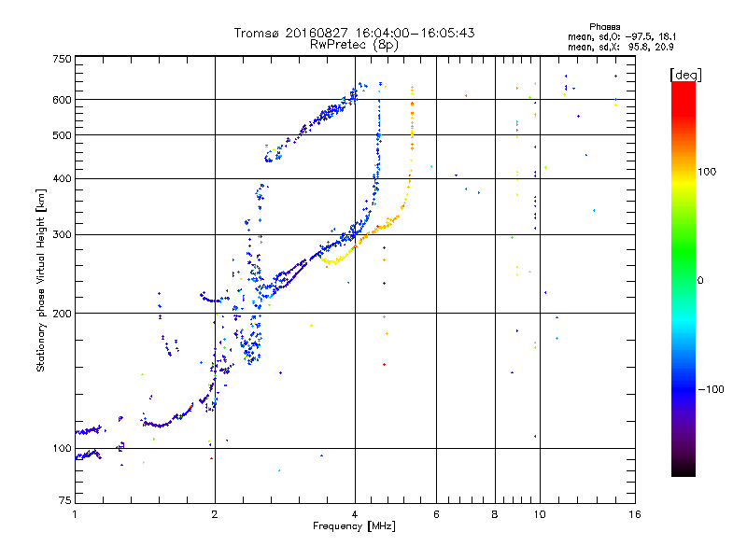Click the y-axis '600' tick label
Image resolution: width=747 pixels, height=560 pixels.
62,100
